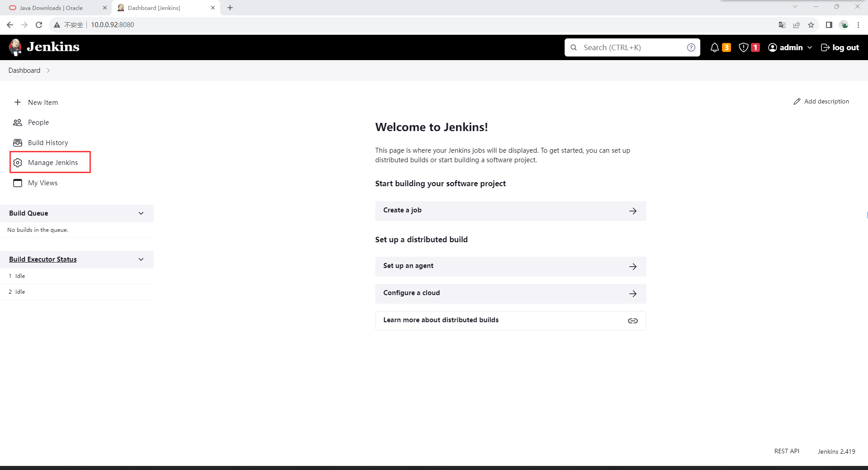Go back in browser
The image size is (868, 470).
point(10,25)
